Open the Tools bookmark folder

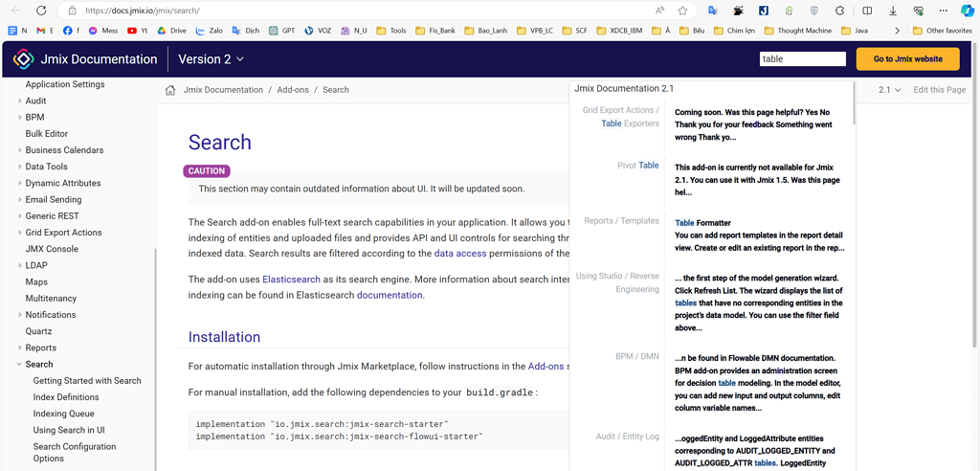tap(391, 30)
